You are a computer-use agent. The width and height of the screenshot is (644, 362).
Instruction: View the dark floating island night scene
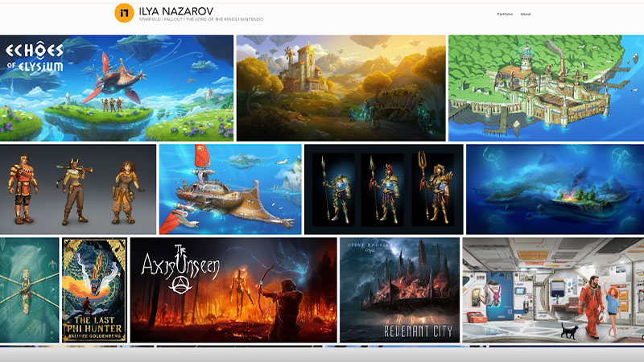point(555,190)
